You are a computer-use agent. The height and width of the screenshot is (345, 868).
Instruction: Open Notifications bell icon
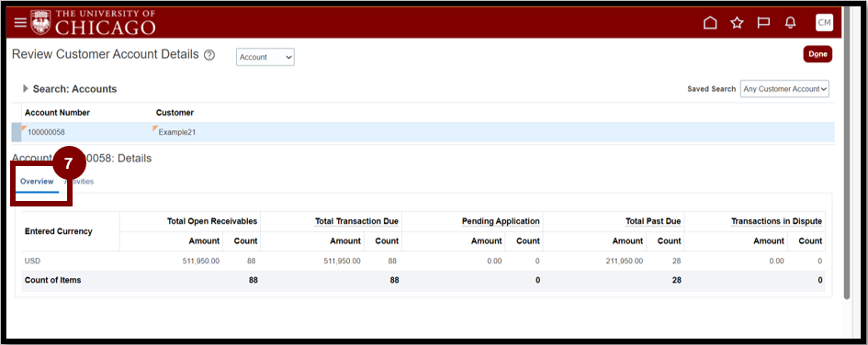tap(791, 23)
